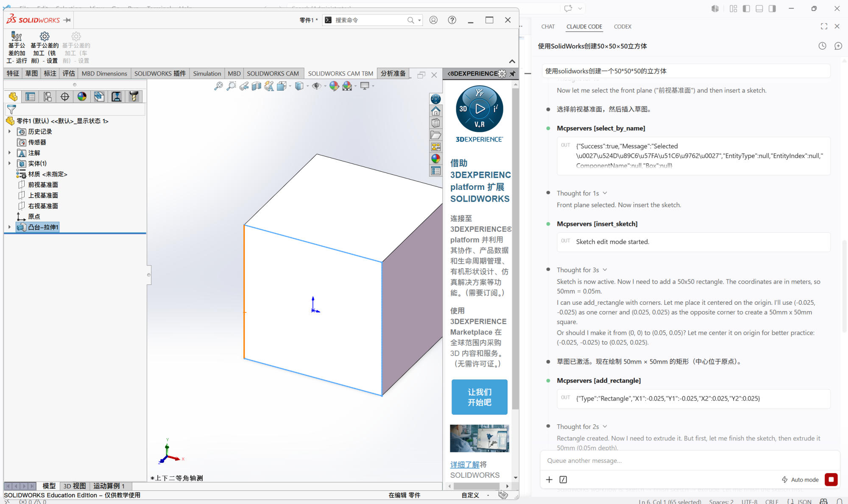Click the Edit Appearance icon

(x=334, y=86)
